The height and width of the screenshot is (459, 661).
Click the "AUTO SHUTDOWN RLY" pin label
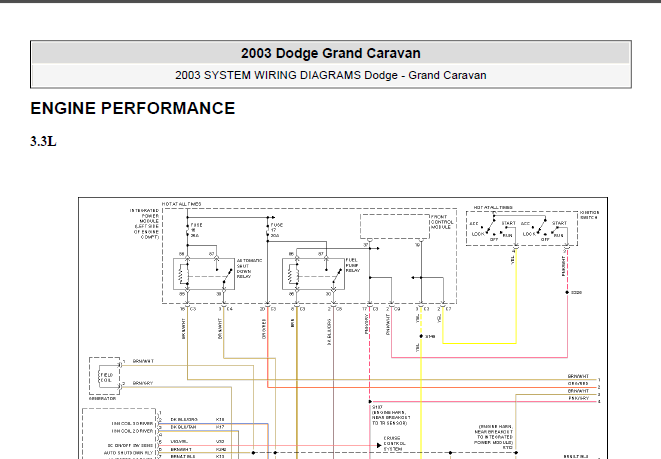(128, 453)
